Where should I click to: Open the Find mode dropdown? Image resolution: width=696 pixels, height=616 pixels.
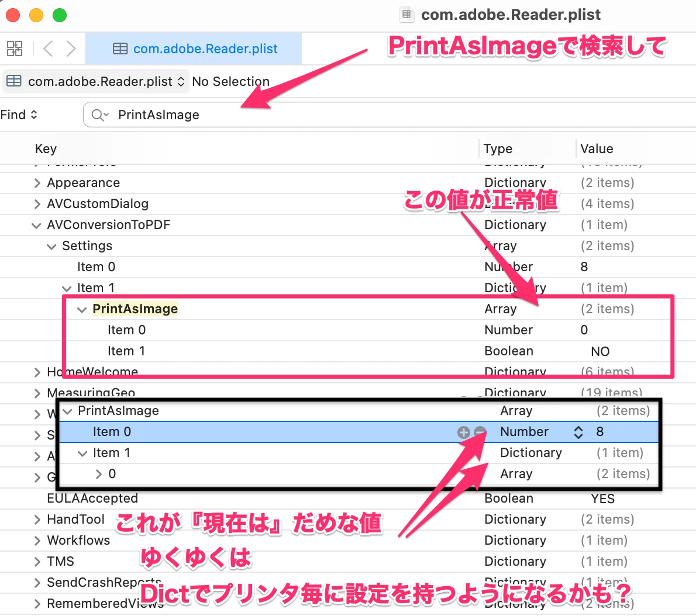tap(19, 115)
